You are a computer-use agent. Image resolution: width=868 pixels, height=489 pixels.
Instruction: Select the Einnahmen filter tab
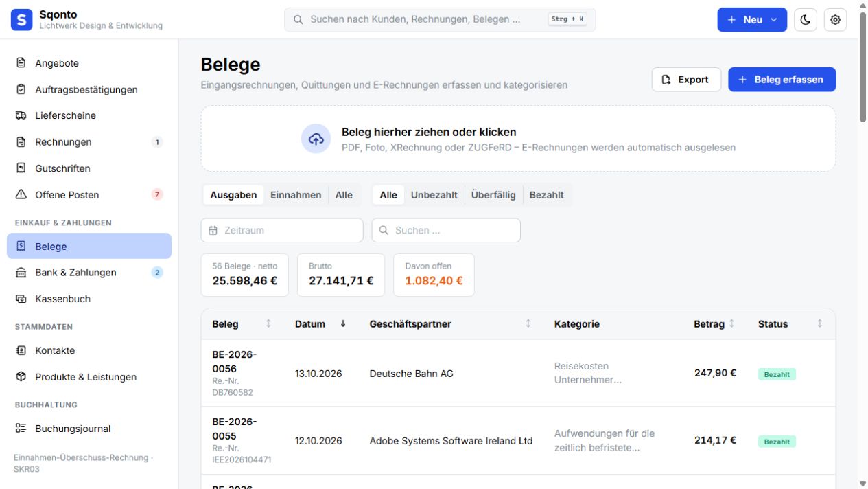point(296,195)
